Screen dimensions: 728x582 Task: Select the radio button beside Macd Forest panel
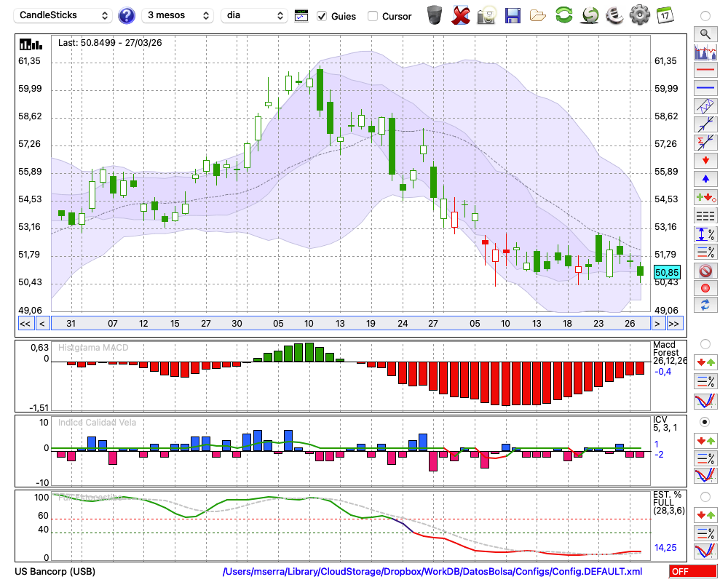(x=705, y=343)
